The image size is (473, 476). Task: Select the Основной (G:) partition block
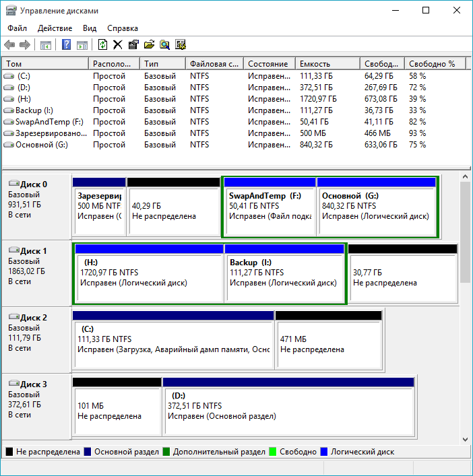377,206
